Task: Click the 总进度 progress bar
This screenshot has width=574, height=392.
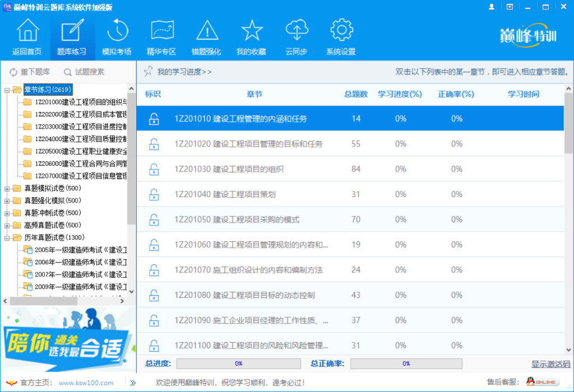Action: point(239,363)
